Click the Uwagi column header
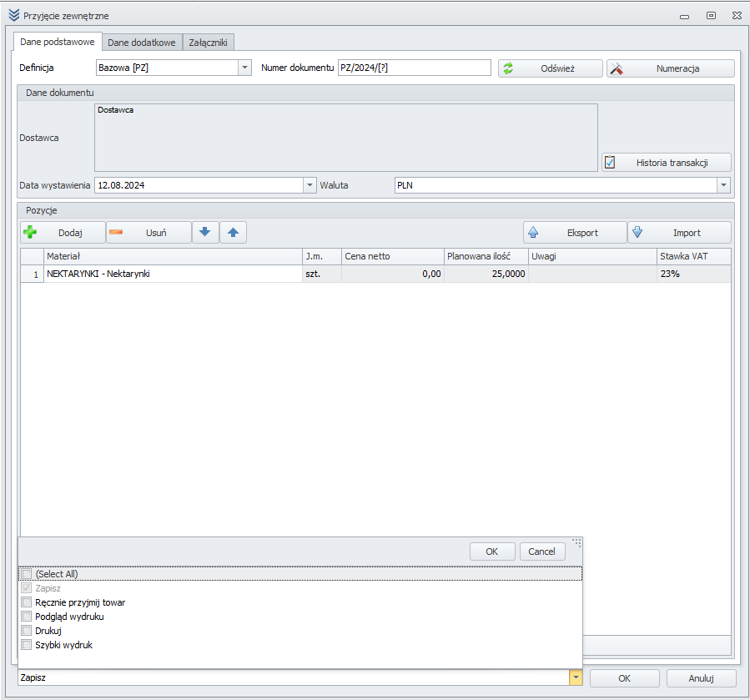750x700 pixels. tap(592, 256)
